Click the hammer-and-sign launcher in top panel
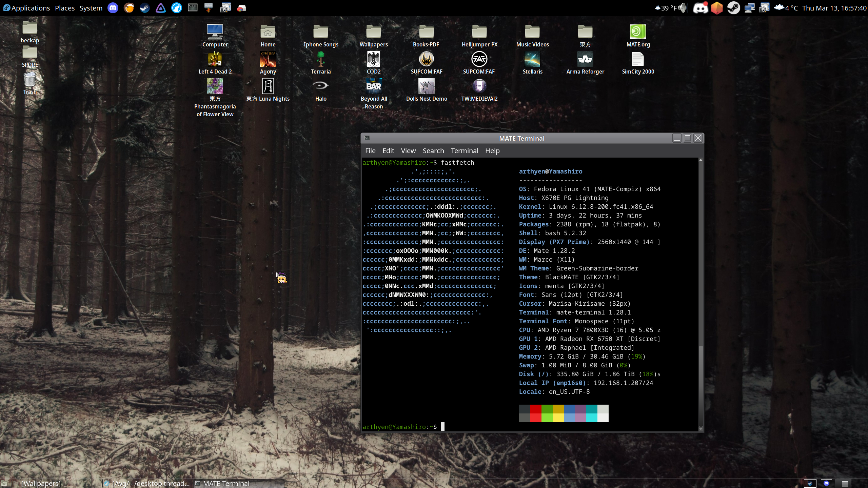The image size is (868, 488). coord(209,8)
